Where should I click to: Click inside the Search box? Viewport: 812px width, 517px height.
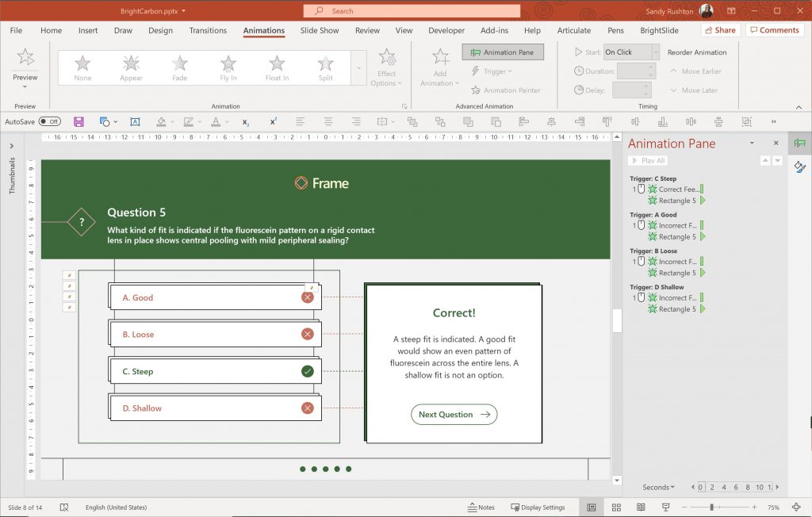[412, 11]
